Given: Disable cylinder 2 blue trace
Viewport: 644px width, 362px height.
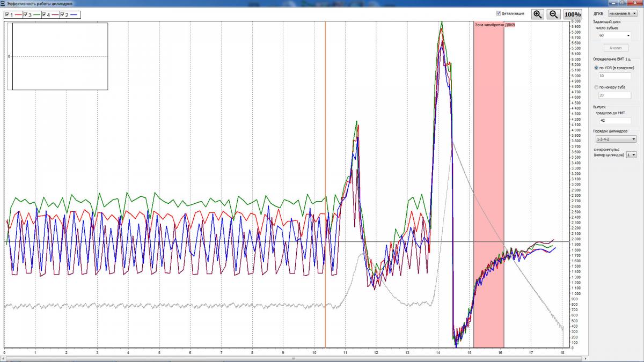Looking at the screenshot, I should pos(62,14).
